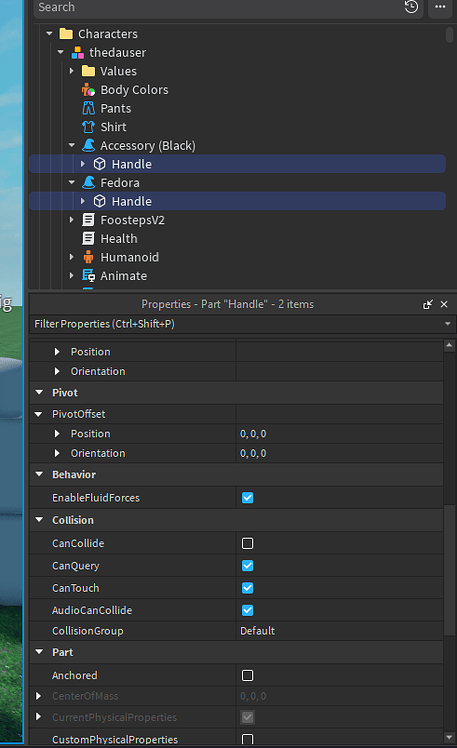Collapse the Collision property section
Screen dimensions: 457x748
point(39,520)
